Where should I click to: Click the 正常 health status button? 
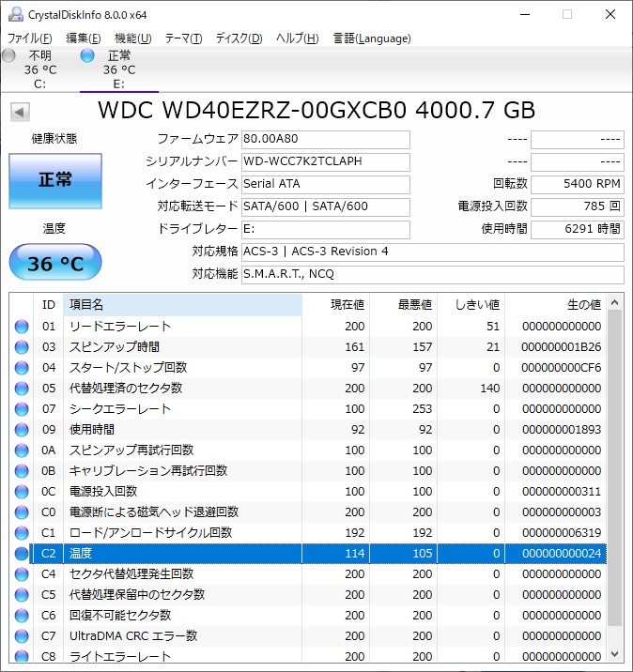55,181
